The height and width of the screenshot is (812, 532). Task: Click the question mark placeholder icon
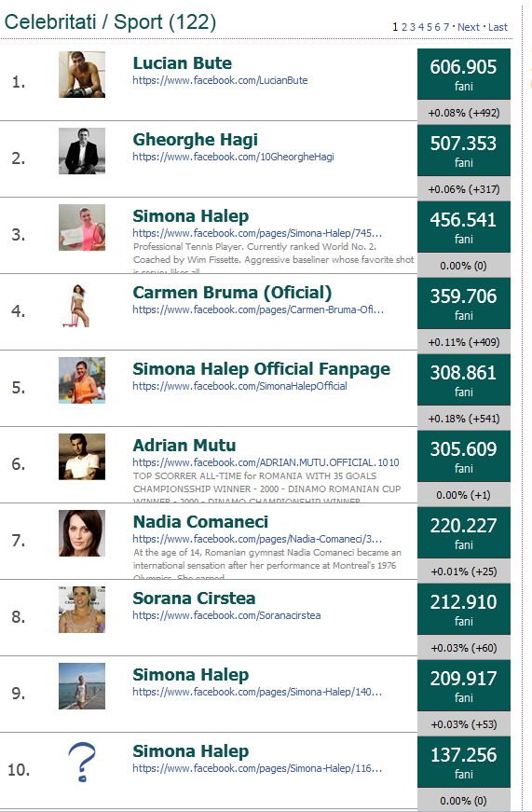tap(82, 762)
